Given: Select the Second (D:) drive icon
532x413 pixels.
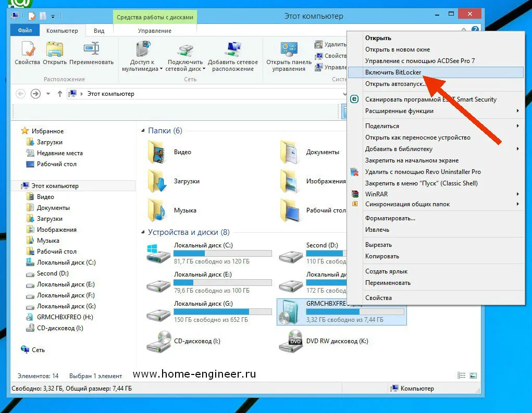Looking at the screenshot, I should 290,257.
